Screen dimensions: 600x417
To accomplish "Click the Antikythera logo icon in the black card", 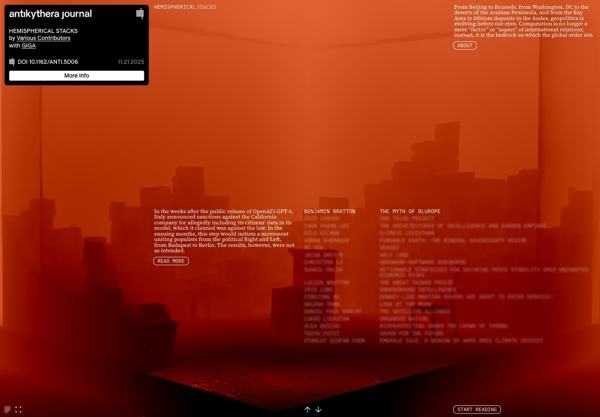I will coord(140,14).
